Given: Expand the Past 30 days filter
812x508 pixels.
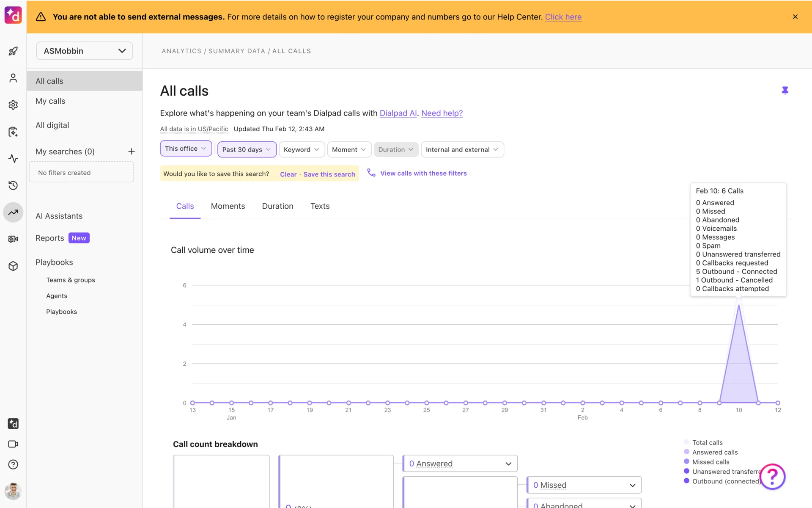Looking at the screenshot, I should [x=247, y=149].
